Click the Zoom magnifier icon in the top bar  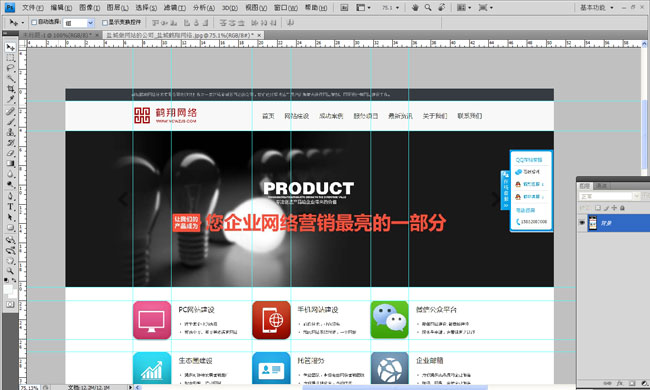pos(428,7)
